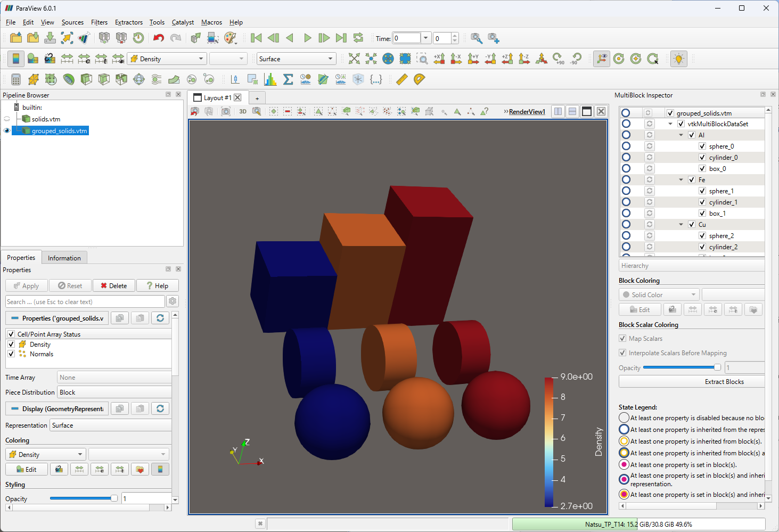The image size is (779, 532).
Task: Click the Delete button
Action: 114,285
